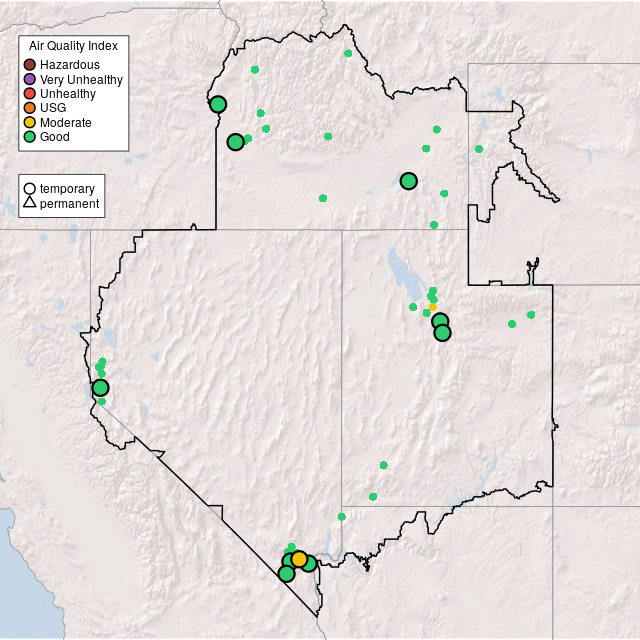
Task: Click the isolated large green circle in the north-central area
Action: [x=408, y=181]
